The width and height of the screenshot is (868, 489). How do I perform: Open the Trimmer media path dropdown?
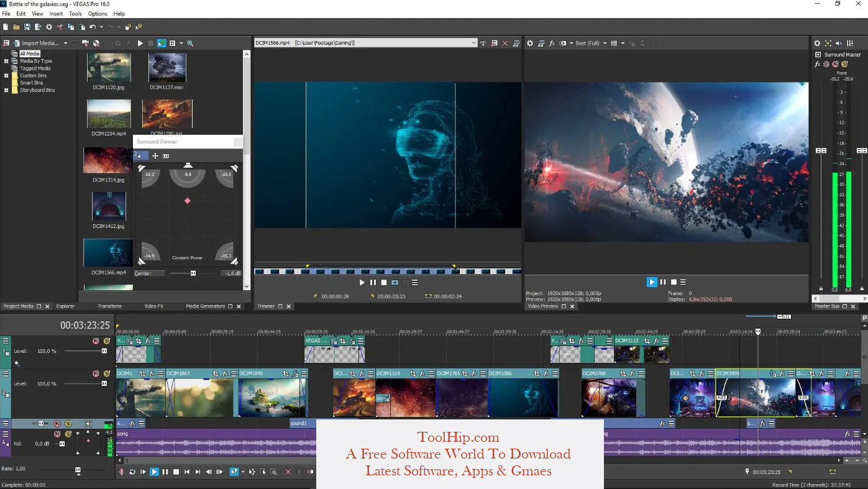[473, 43]
